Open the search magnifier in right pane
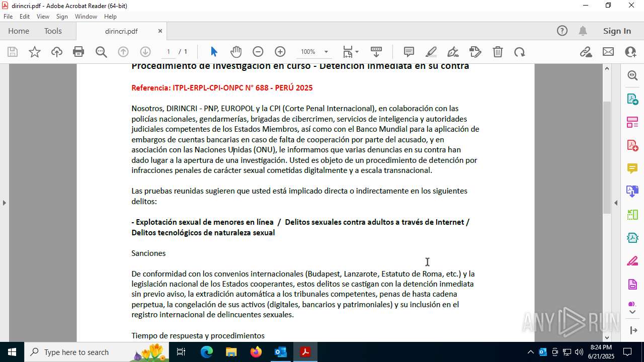This screenshot has width=644, height=362. click(632, 75)
